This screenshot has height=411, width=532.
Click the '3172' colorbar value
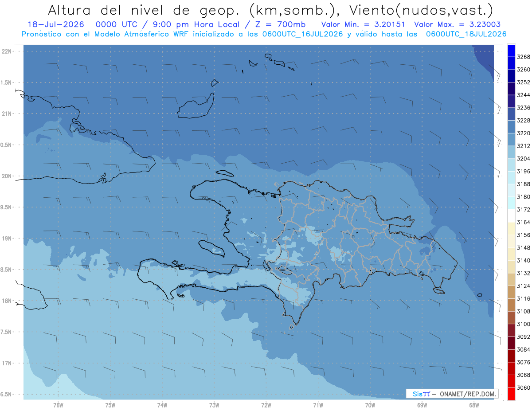524,209
